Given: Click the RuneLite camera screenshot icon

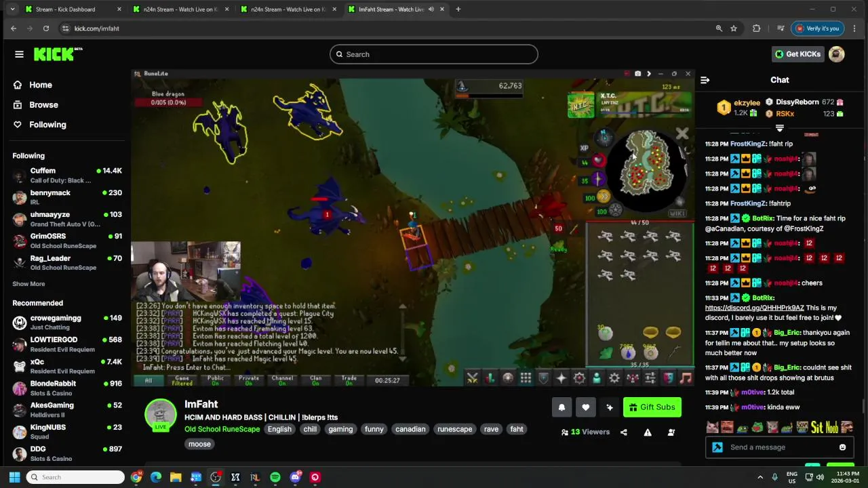Looking at the screenshot, I should [x=637, y=74].
